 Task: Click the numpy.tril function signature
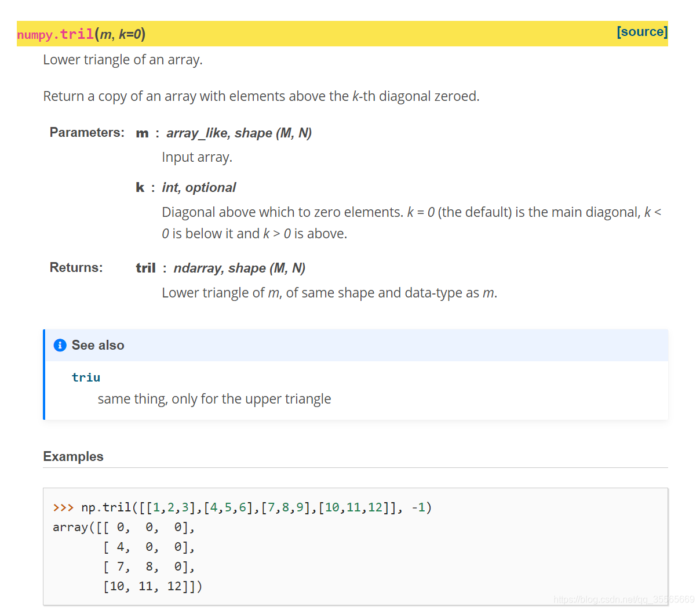click(x=81, y=34)
